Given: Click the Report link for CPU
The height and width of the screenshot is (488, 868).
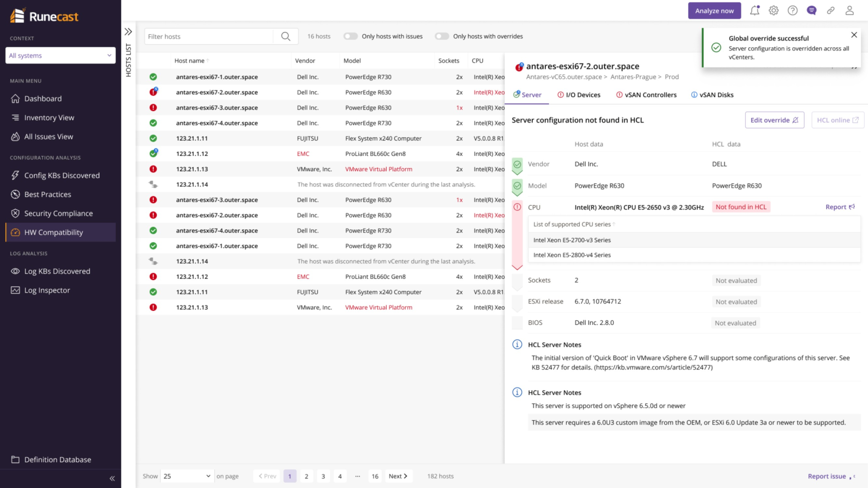Looking at the screenshot, I should (840, 207).
